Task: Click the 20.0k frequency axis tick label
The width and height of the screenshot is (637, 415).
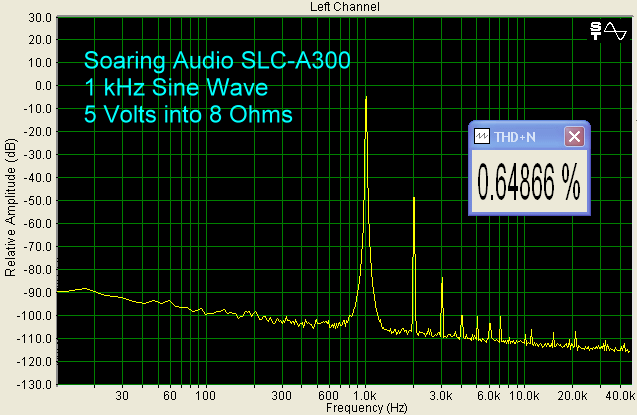Action: (x=572, y=396)
